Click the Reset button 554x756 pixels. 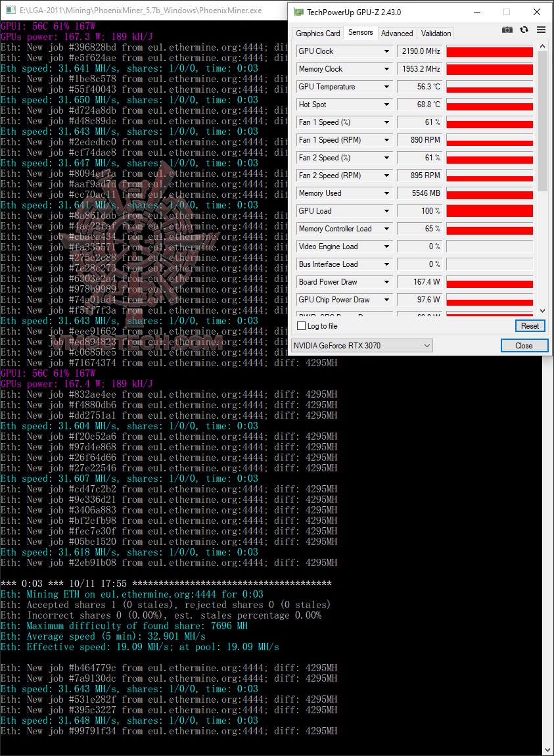530,326
